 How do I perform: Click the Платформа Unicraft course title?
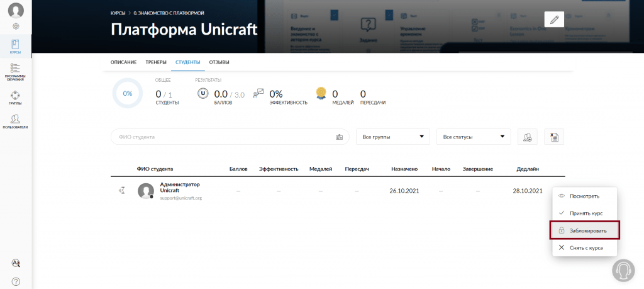click(x=184, y=30)
